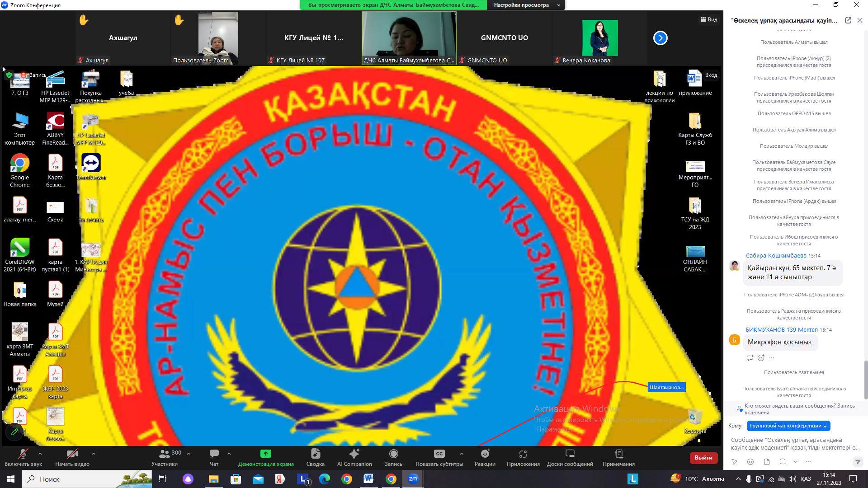Select the ДЧС Алматы Баймухамбетова video thumbnail
Image resolution: width=868 pixels, height=488 pixels.
tap(409, 38)
